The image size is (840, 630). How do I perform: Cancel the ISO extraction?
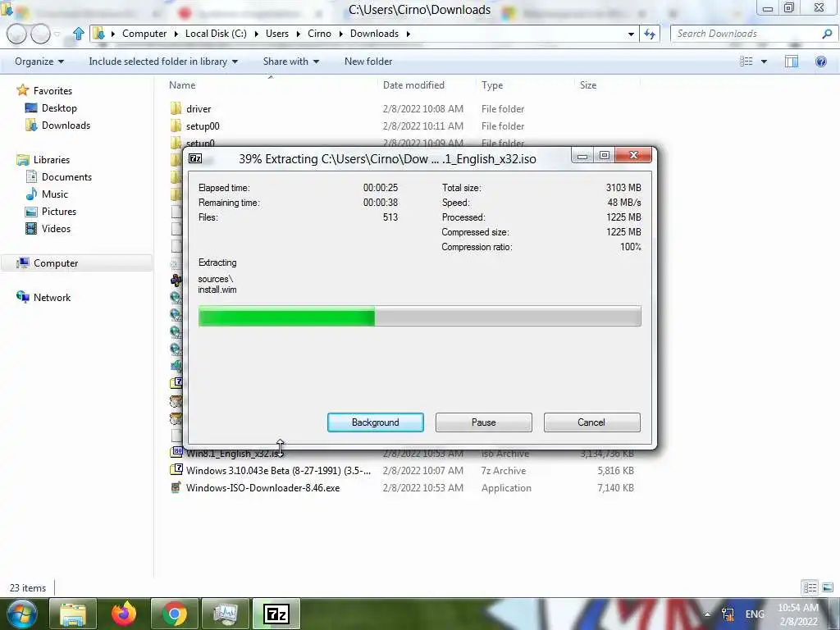click(x=591, y=422)
